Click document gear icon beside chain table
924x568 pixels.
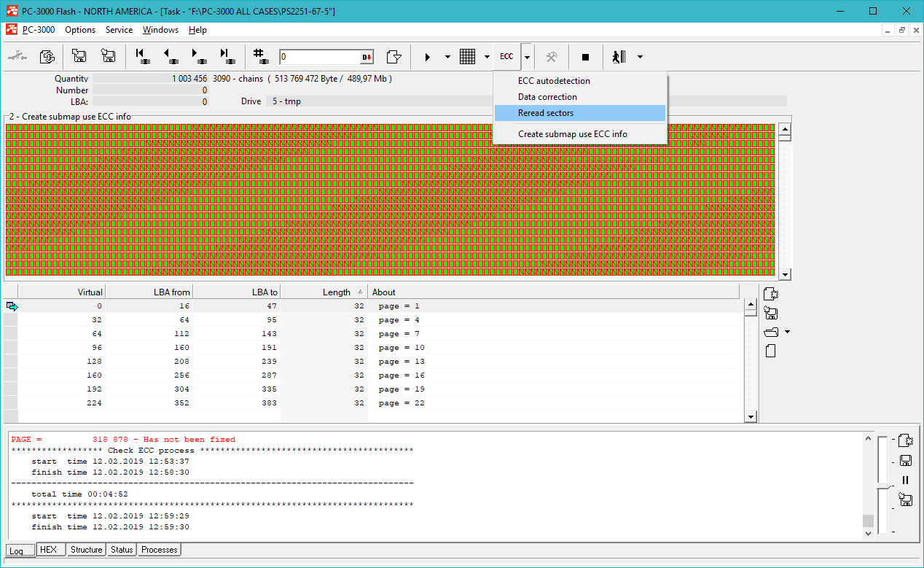772,294
